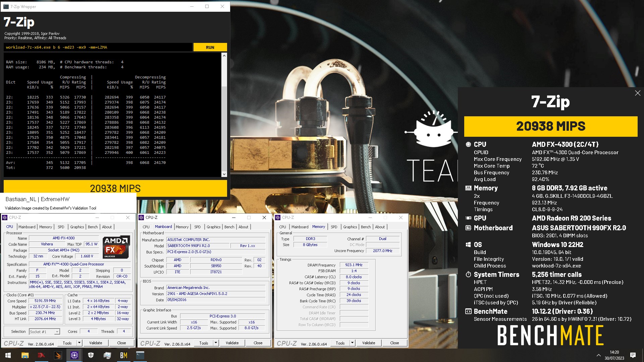Click the OS Windows logo in BenchMate panel
The width and height of the screenshot is (644, 362).
click(468, 245)
